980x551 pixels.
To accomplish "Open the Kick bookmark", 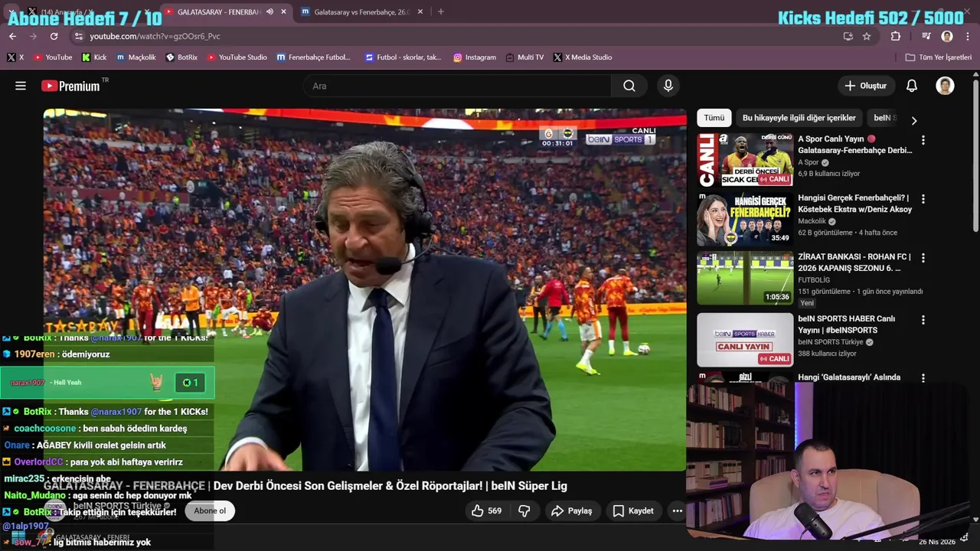I will 94,57.
